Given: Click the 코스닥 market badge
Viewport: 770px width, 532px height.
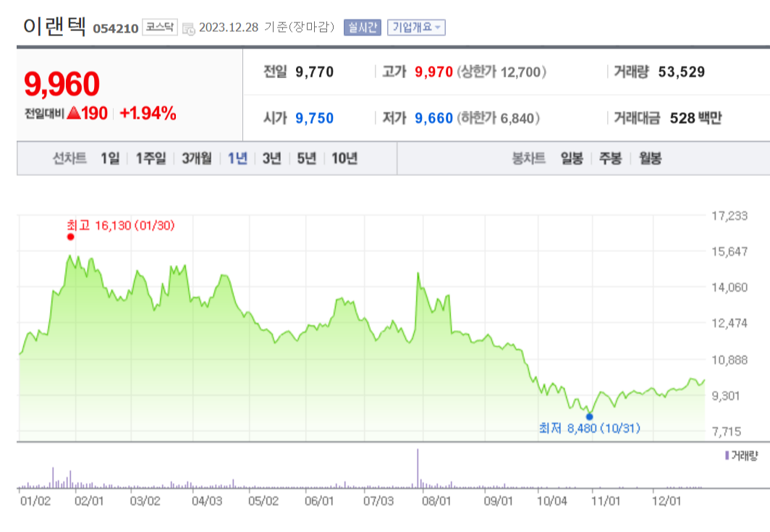Looking at the screenshot, I should tap(160, 27).
